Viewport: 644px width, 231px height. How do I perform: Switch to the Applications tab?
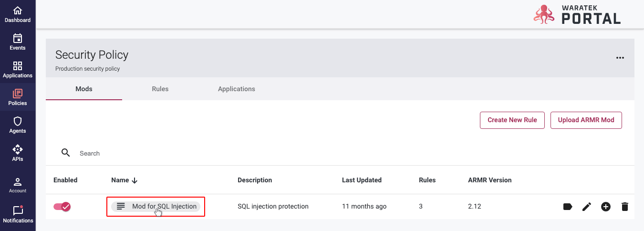pyautogui.click(x=236, y=89)
